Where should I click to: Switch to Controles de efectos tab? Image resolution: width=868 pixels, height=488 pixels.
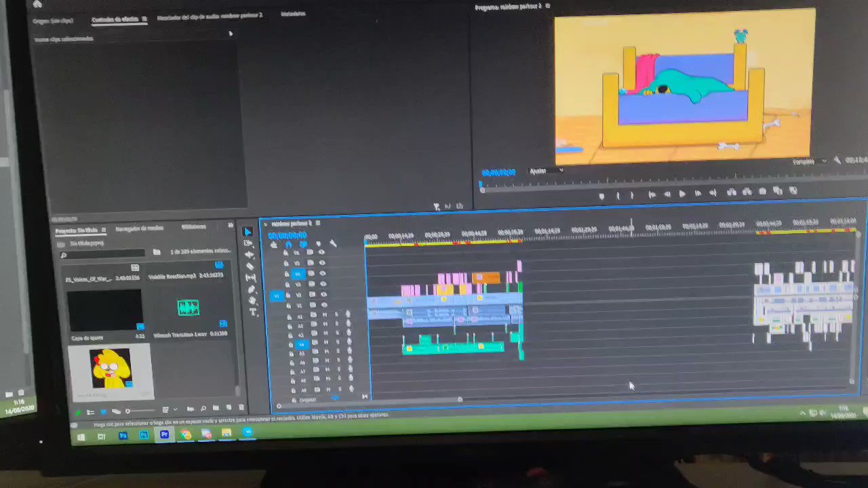click(x=116, y=19)
